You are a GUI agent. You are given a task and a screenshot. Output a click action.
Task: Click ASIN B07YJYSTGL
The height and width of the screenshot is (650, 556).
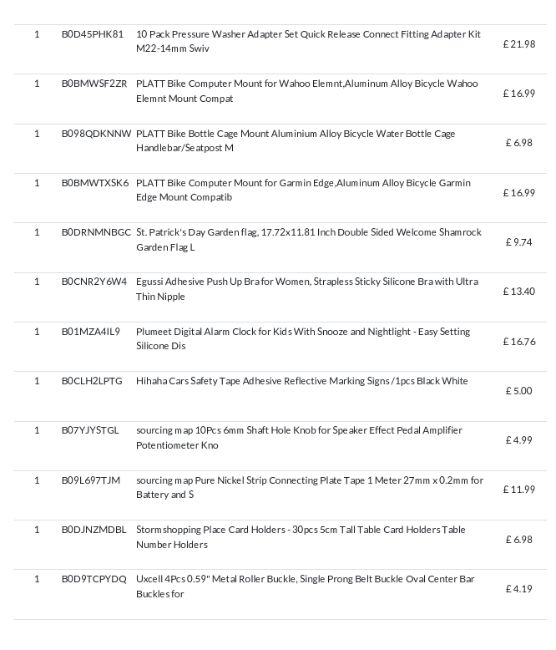click(90, 430)
